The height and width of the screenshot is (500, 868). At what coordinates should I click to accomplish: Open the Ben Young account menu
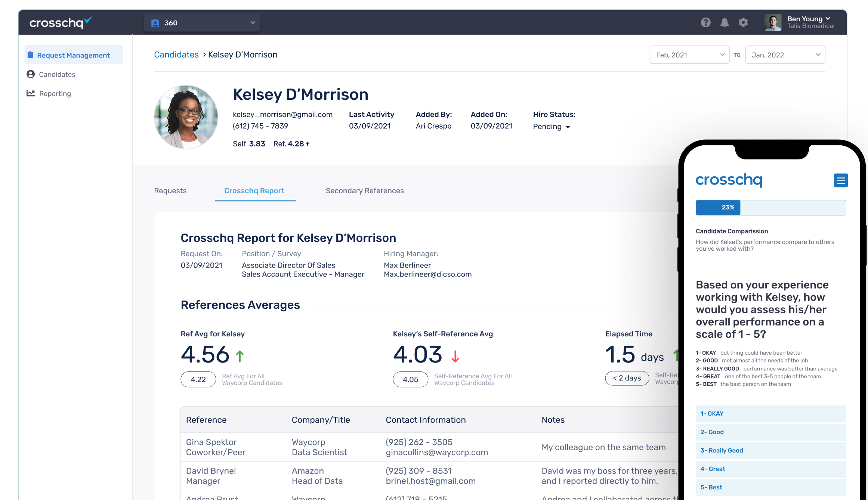pos(808,22)
